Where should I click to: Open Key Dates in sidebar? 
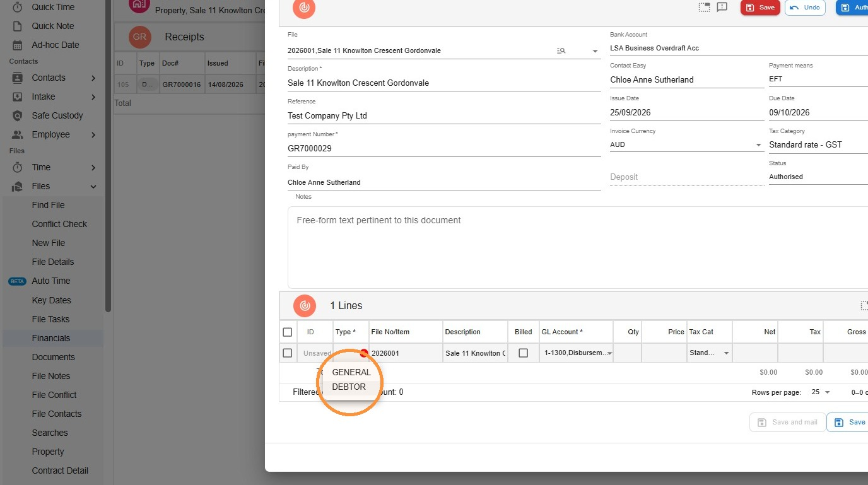[52, 300]
